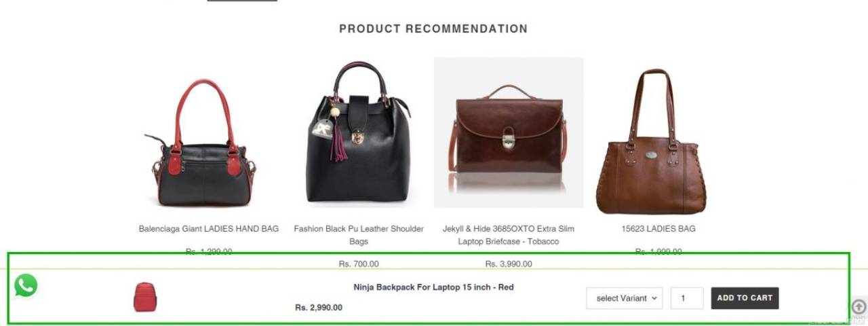Click the ADD TO CART button
This screenshot has height=326, width=868.
click(745, 298)
